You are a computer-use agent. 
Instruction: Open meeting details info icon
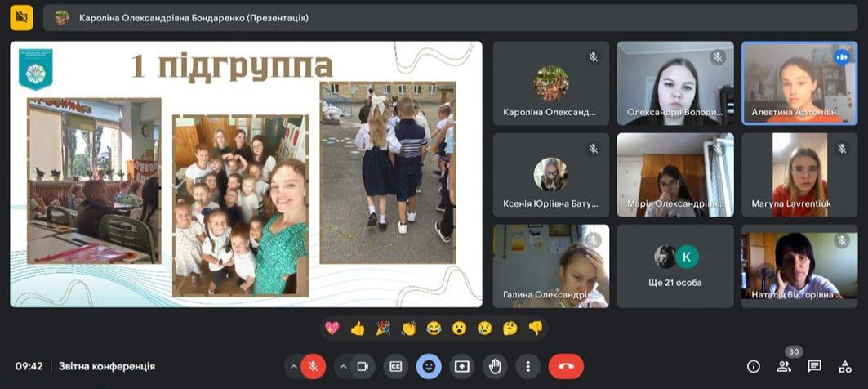754,366
